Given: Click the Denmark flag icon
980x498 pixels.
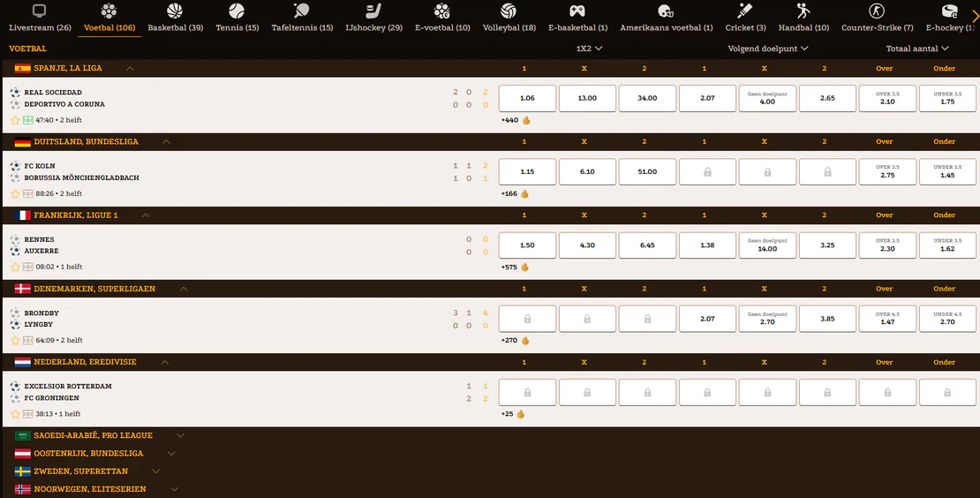Looking at the screenshot, I should click(22, 289).
